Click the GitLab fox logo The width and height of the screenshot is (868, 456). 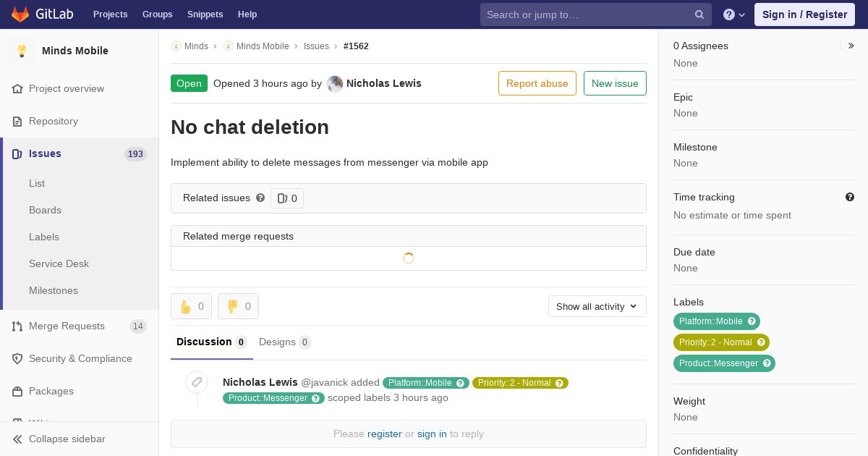pyautogui.click(x=20, y=14)
